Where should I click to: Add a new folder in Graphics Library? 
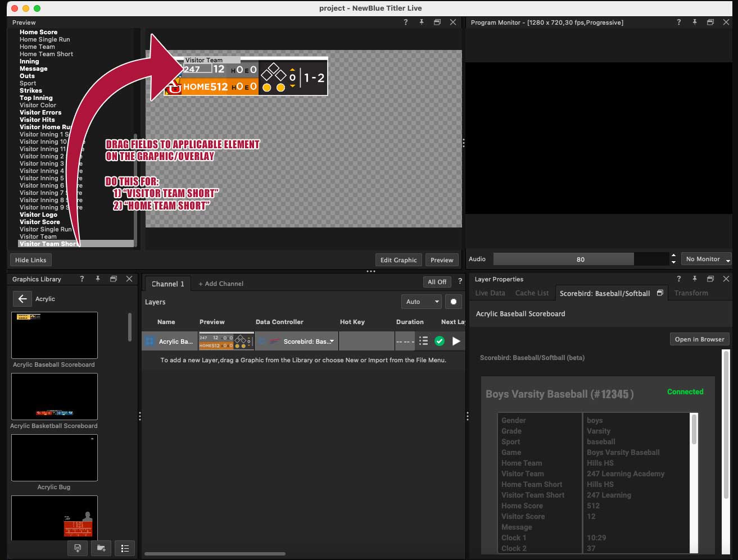click(x=101, y=548)
